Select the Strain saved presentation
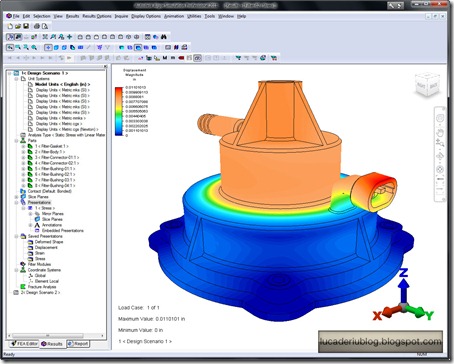Screen dimensions: 454x364 (40, 253)
